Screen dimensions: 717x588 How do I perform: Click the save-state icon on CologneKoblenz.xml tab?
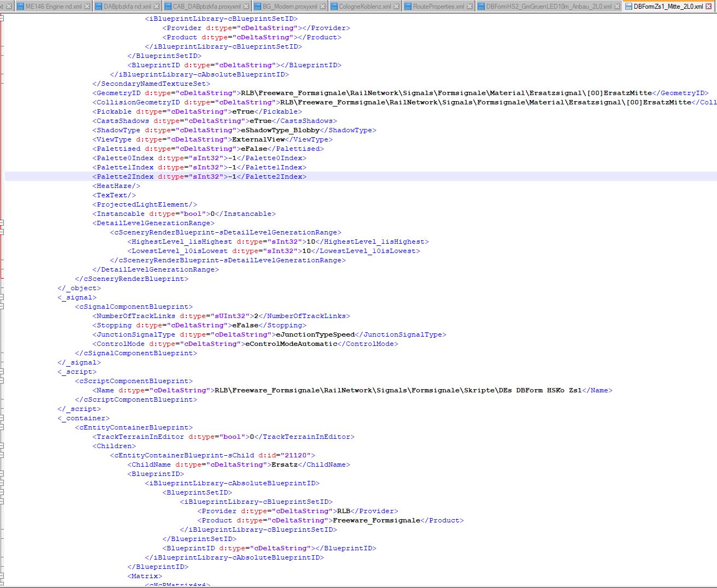pos(334,7)
